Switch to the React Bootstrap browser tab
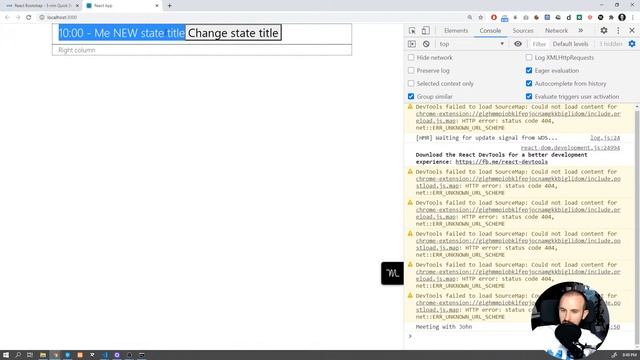 (41, 6)
